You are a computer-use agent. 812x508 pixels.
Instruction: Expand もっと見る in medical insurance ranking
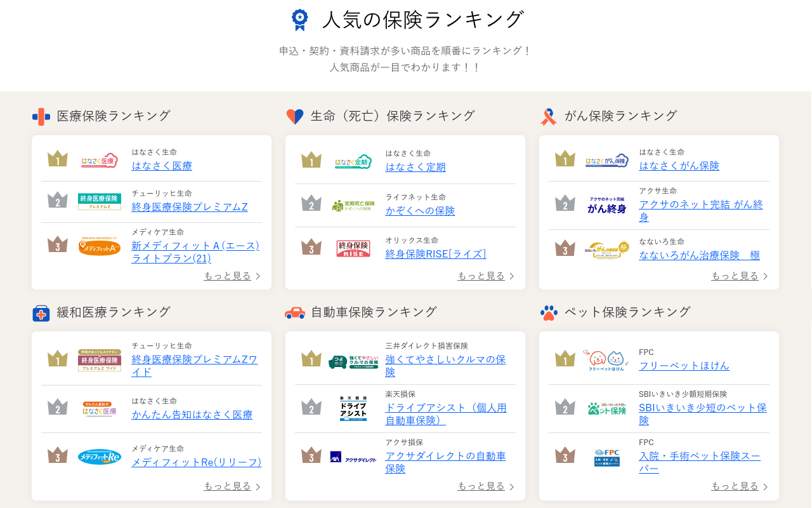(232, 276)
